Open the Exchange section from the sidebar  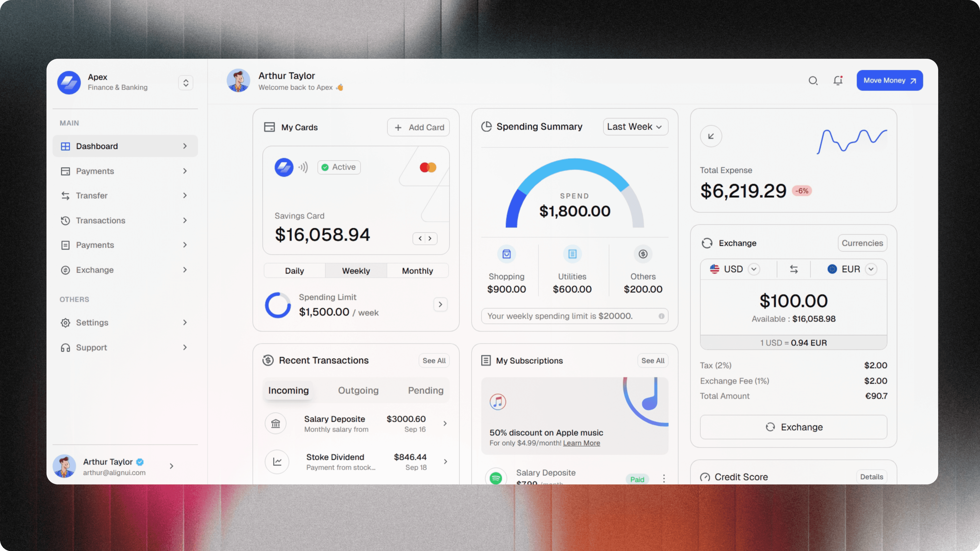tap(95, 270)
